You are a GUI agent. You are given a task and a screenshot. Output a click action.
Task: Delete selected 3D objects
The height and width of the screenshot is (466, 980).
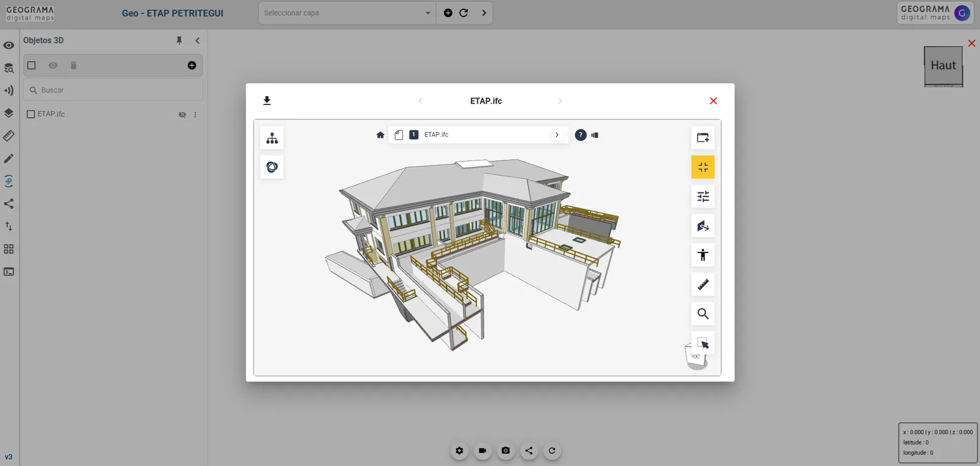(73, 66)
